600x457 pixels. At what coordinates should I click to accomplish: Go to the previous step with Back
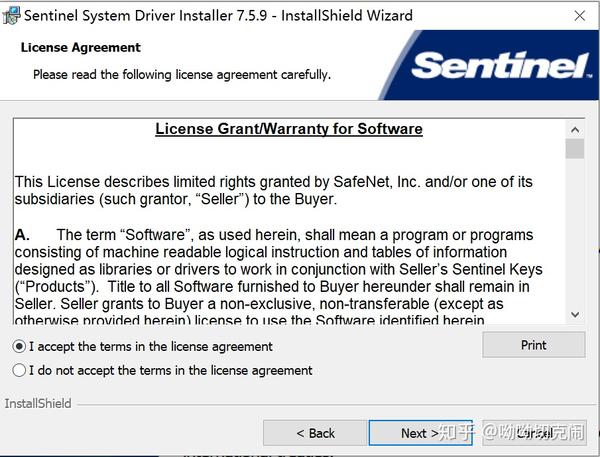coord(315,433)
